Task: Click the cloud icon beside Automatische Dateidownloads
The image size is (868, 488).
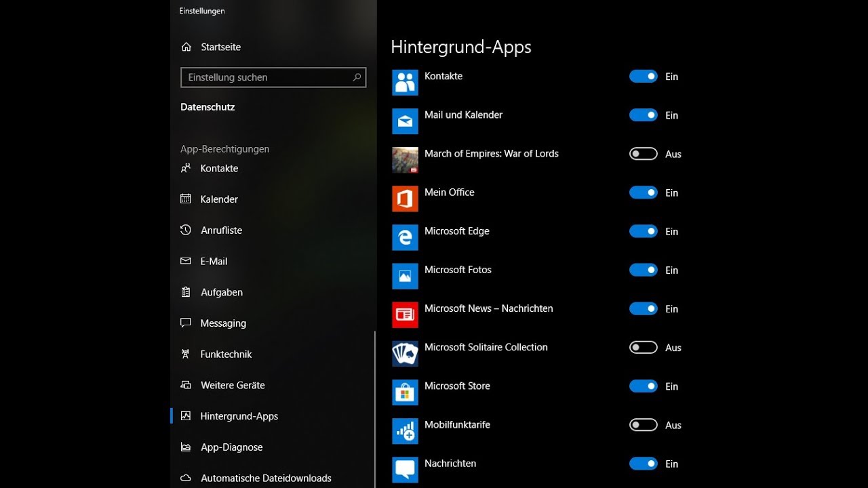Action: pos(186,478)
